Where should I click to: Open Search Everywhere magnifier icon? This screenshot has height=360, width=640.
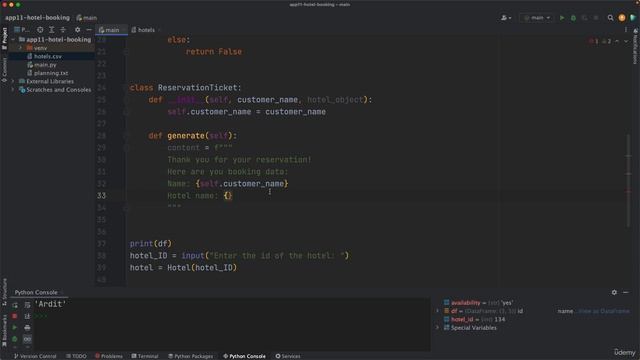(x=611, y=18)
